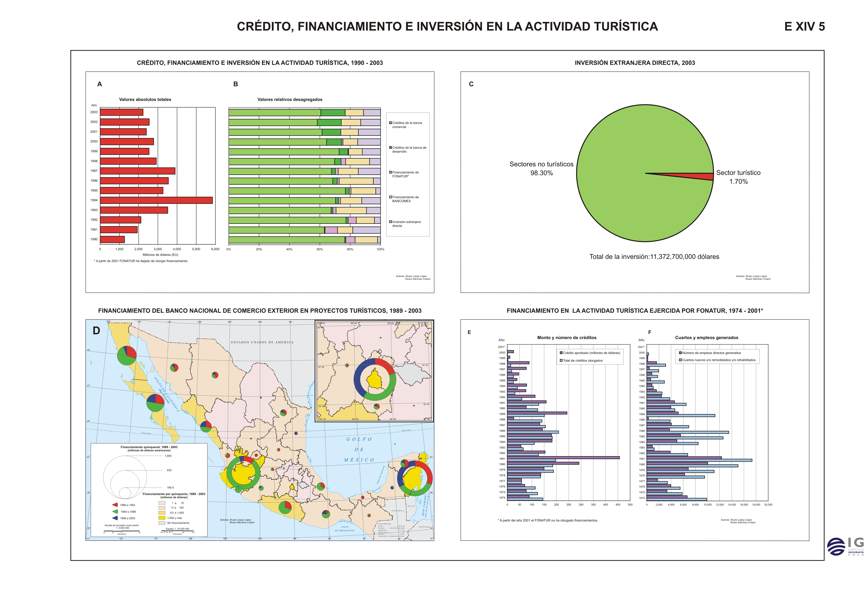The width and height of the screenshot is (868, 613).
Task: Click the Créditos de la banca comercial legend swatch
Action: pos(391,123)
